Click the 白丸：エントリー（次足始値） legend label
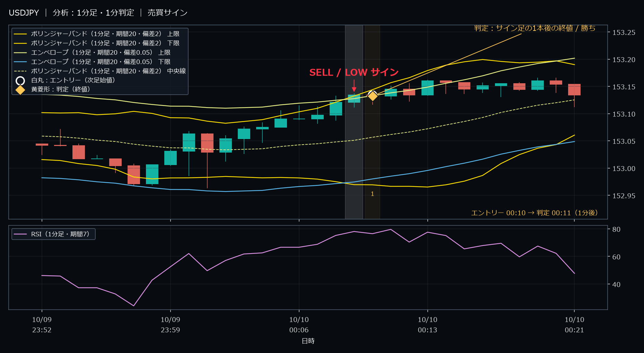The height and width of the screenshot is (353, 644). [73, 80]
